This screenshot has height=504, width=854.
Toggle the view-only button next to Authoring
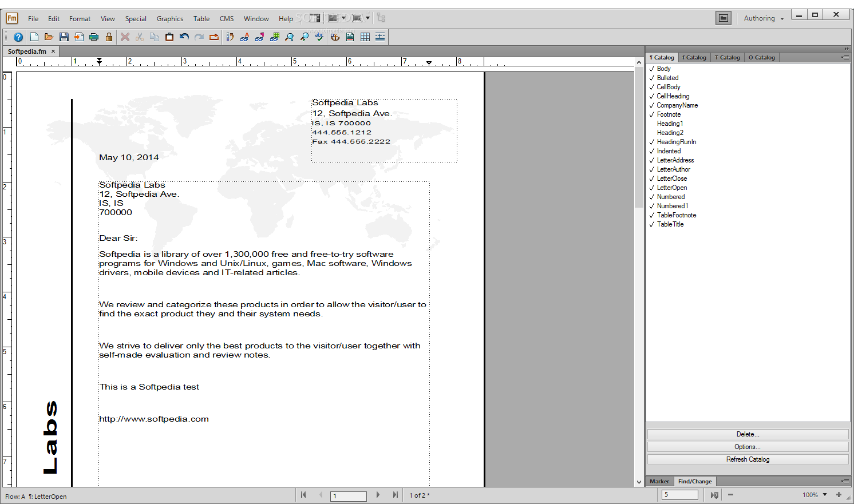[x=723, y=18]
